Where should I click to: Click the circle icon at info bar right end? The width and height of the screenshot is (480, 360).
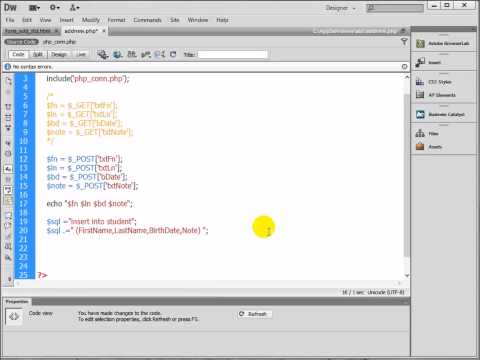click(404, 67)
